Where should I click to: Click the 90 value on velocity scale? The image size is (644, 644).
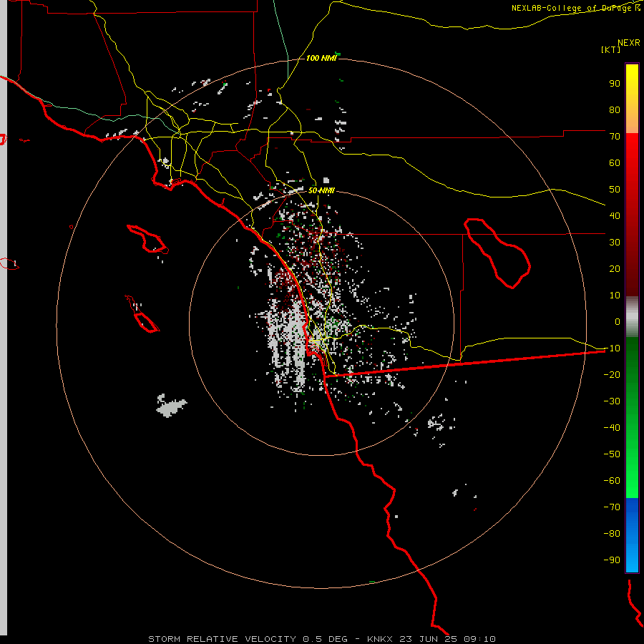pyautogui.click(x=615, y=84)
